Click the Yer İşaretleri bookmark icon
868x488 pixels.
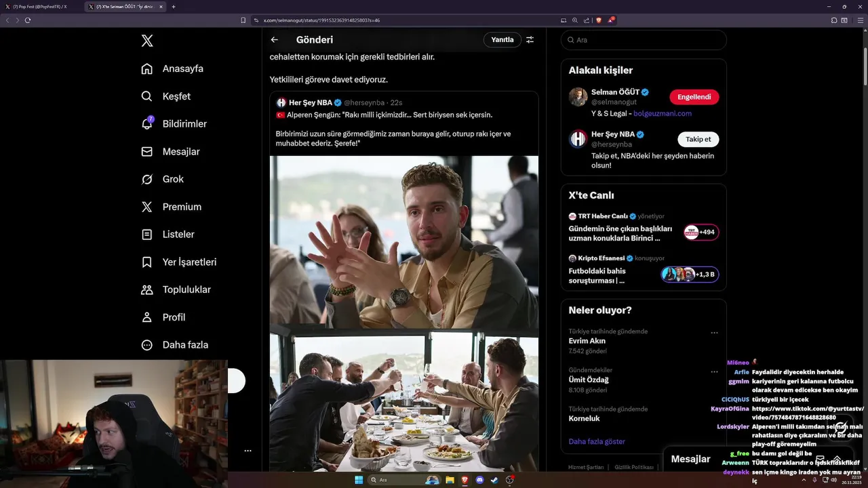tap(146, 262)
